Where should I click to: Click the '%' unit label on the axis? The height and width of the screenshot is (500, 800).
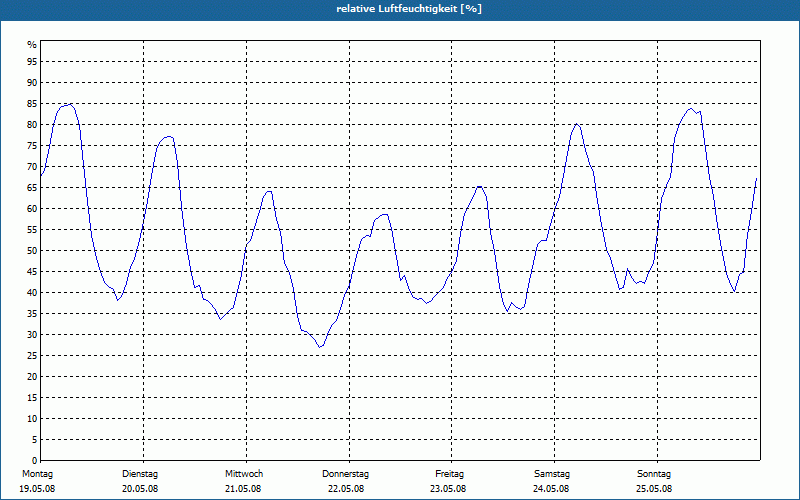tap(32, 45)
